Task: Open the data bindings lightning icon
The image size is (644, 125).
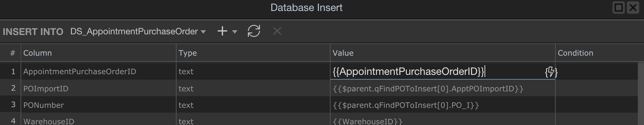Action: (551, 72)
